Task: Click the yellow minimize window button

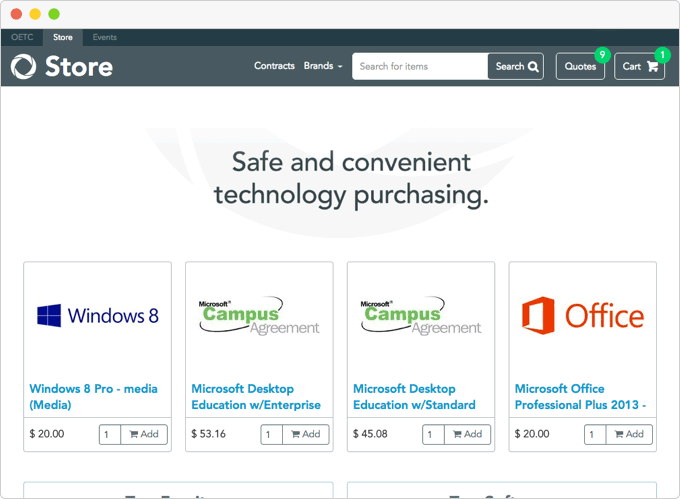Action: tap(35, 14)
